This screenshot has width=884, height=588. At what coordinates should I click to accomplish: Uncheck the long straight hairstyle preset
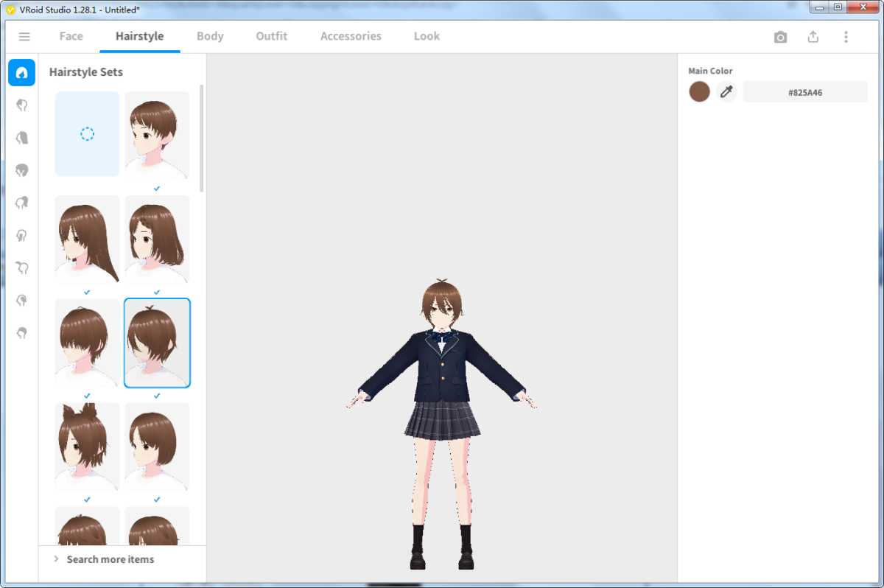(x=87, y=238)
